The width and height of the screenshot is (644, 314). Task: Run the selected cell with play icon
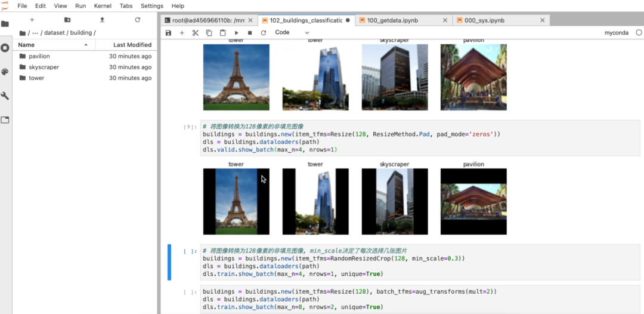(x=236, y=33)
